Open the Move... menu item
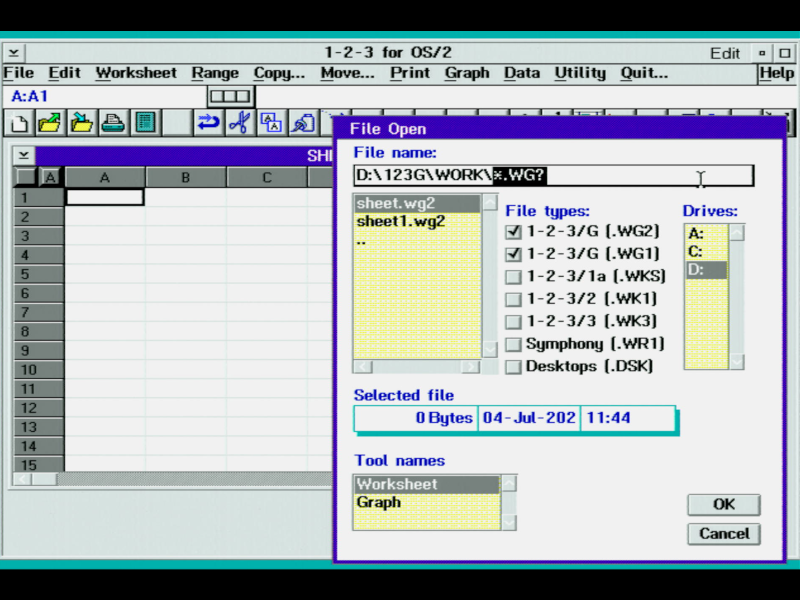This screenshot has height=600, width=800. 347,73
